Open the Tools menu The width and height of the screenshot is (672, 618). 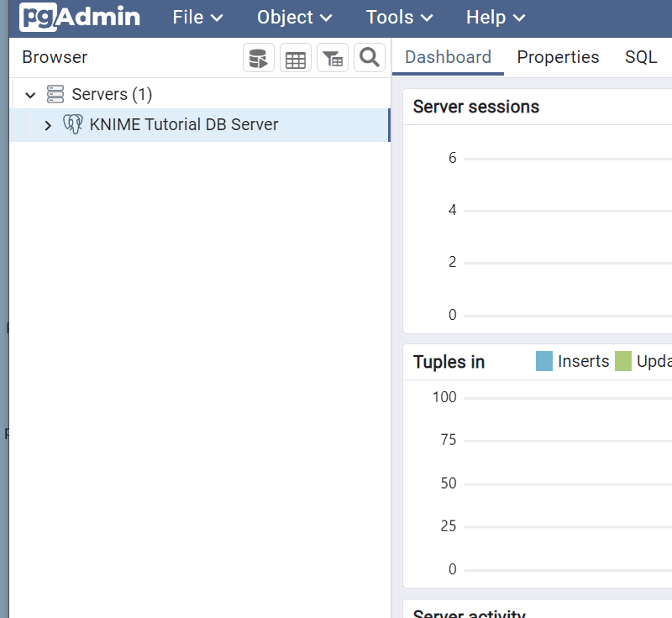(x=400, y=18)
